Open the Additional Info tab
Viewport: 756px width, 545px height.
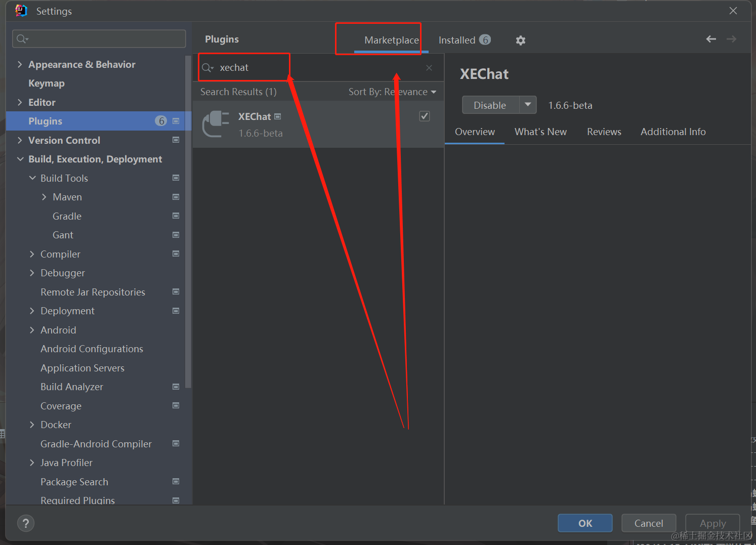(x=673, y=132)
